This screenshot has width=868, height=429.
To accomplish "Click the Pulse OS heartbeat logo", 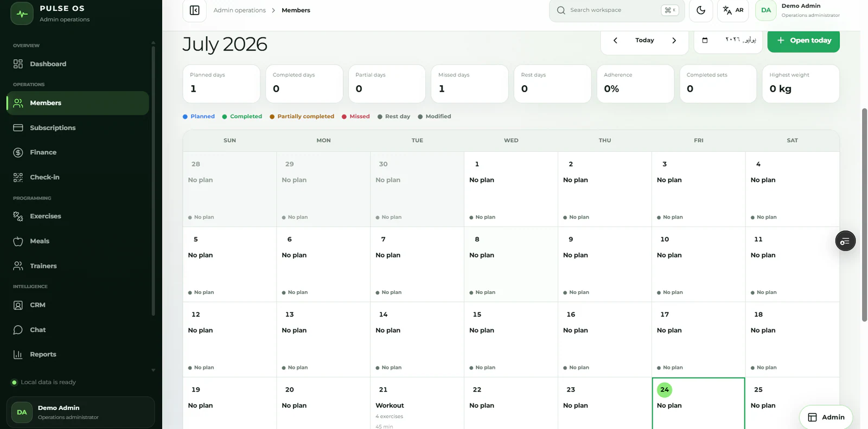I will [22, 14].
